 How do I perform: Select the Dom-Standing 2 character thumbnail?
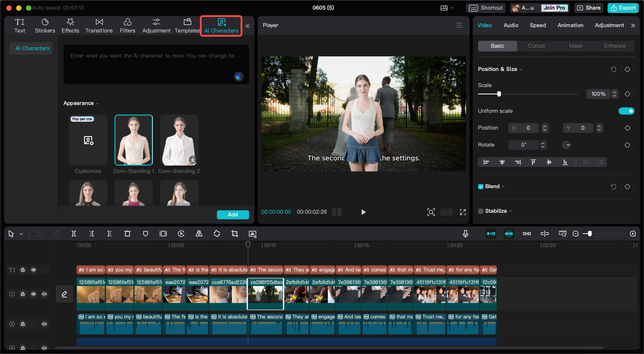179,140
